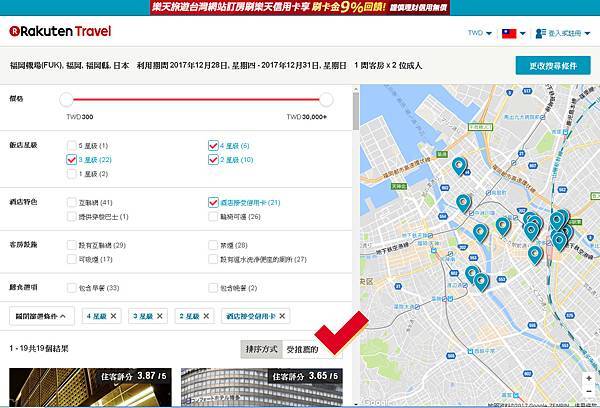Click the 飯店接受信用卡 (21) label link
Image resolution: width=600 pixels, height=408 pixels.
click(250, 202)
